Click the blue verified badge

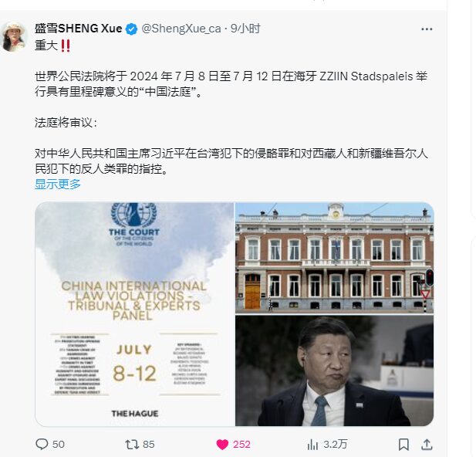pos(131,29)
